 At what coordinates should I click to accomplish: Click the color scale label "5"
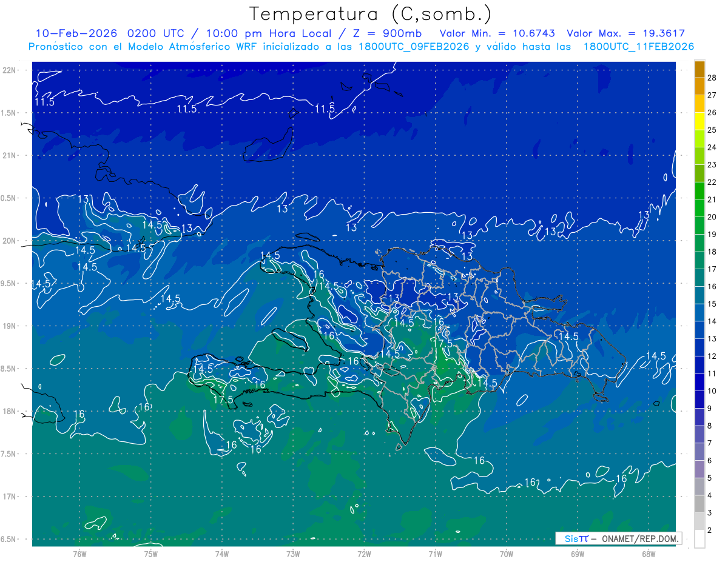pyautogui.click(x=710, y=478)
